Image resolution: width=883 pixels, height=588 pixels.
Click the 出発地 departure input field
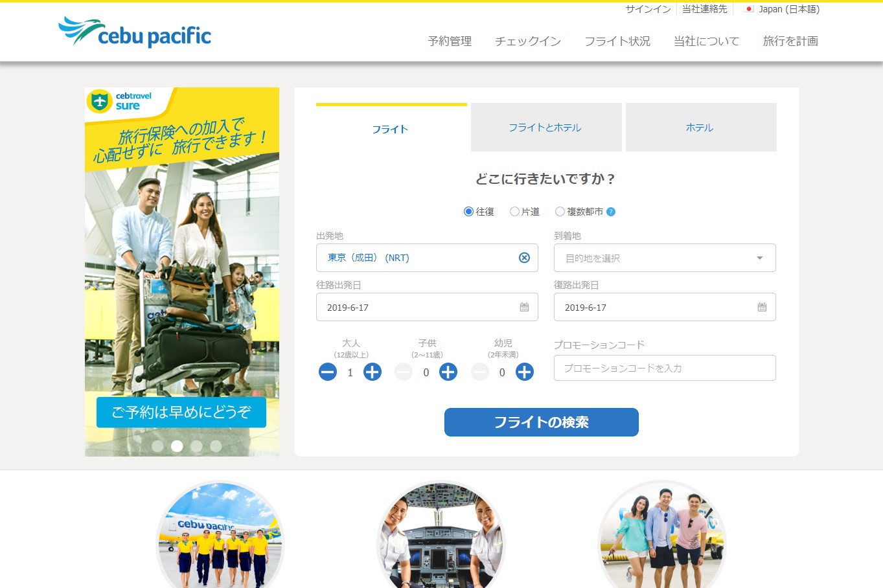(427, 258)
